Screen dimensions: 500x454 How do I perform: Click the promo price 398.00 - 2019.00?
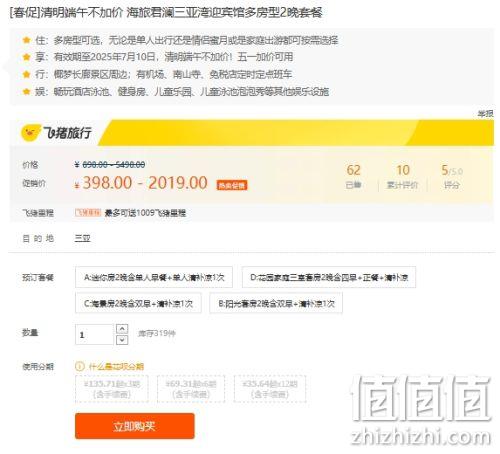(145, 183)
